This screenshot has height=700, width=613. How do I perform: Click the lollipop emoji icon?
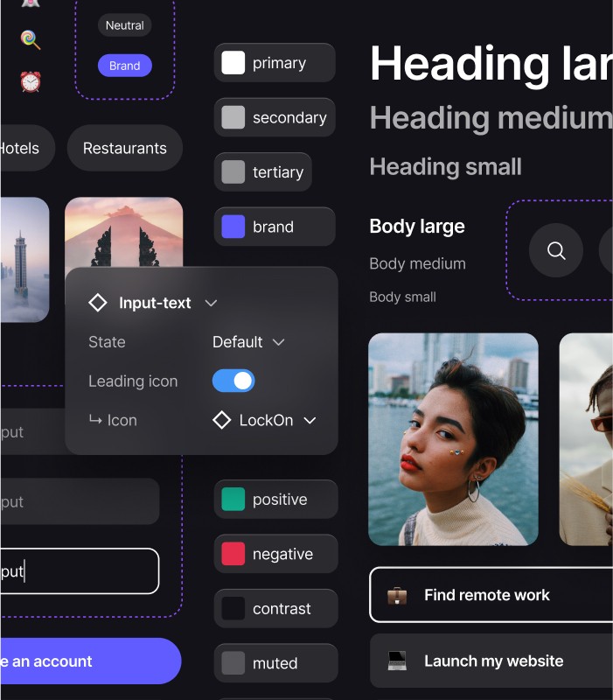tap(31, 39)
